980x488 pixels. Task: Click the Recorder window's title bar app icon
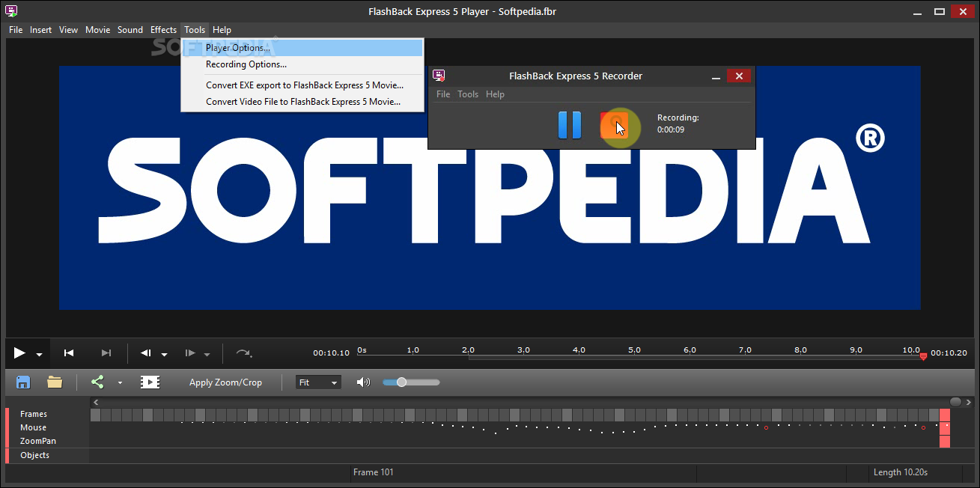[439, 76]
